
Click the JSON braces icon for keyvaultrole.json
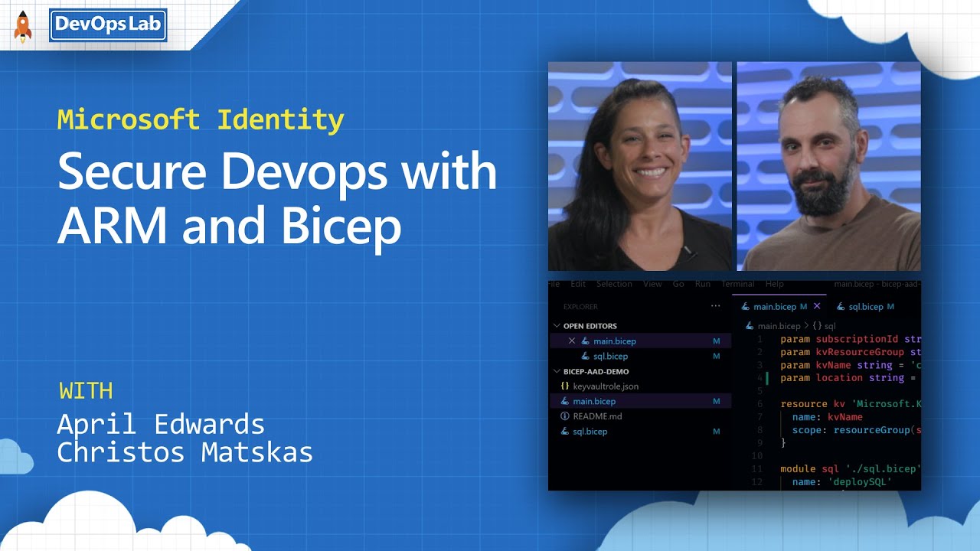pyautogui.click(x=565, y=386)
